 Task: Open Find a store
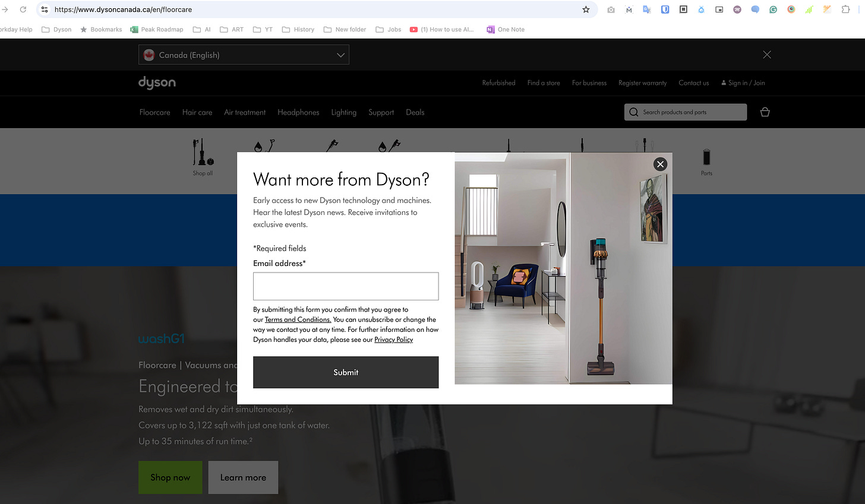(x=544, y=83)
